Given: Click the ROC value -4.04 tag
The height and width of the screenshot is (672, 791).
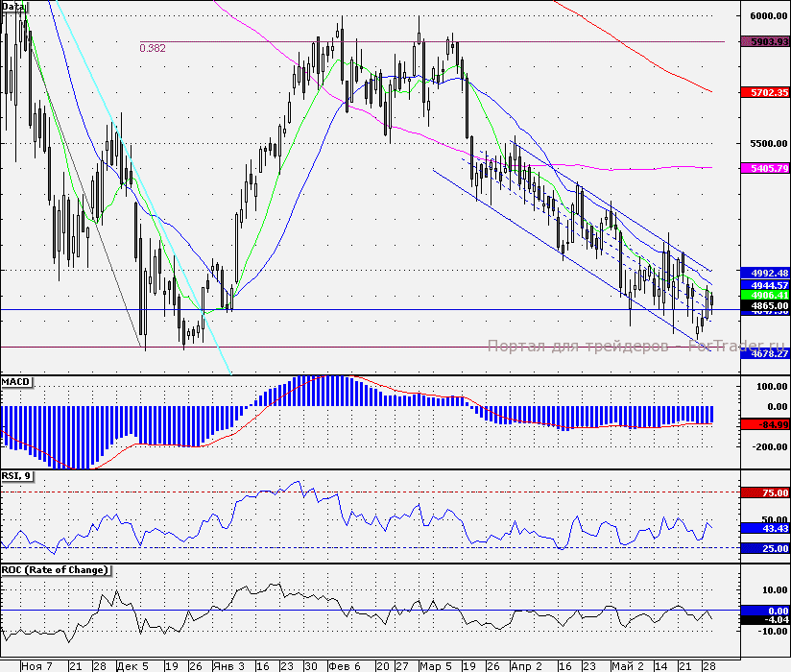Looking at the screenshot, I should [x=764, y=620].
